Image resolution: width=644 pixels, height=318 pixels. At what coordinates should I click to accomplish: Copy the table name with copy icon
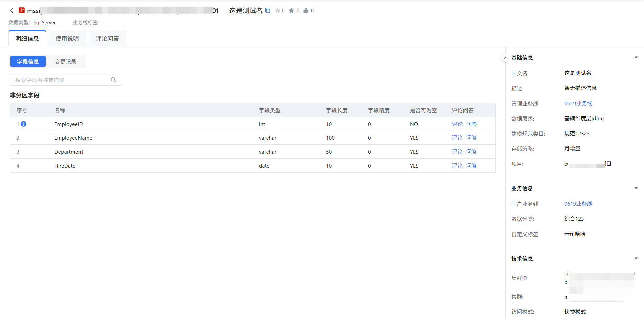click(x=268, y=11)
